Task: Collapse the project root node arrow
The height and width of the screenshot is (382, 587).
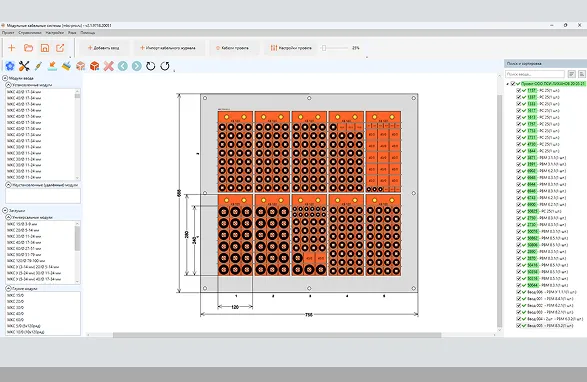Action: (x=508, y=84)
